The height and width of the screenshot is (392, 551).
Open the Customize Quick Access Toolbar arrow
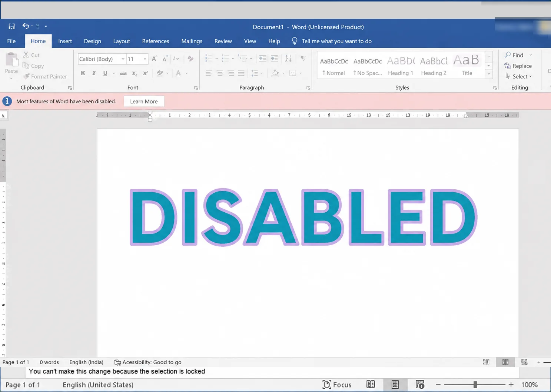46,26
